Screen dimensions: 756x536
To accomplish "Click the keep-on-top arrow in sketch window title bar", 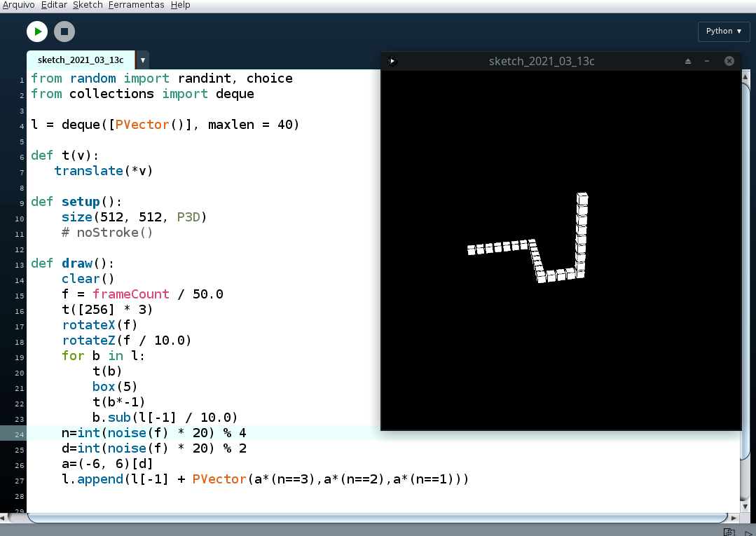I will pyautogui.click(x=688, y=61).
